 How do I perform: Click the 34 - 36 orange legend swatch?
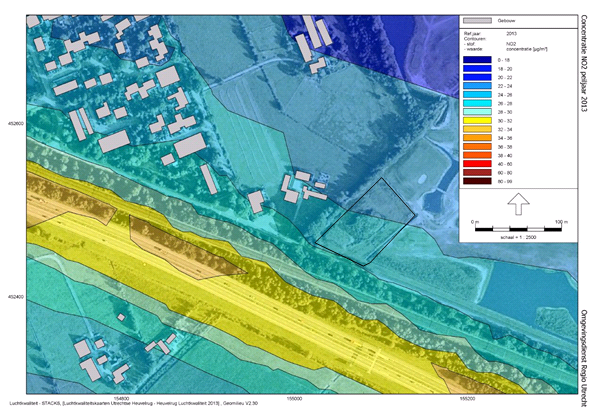(477, 138)
